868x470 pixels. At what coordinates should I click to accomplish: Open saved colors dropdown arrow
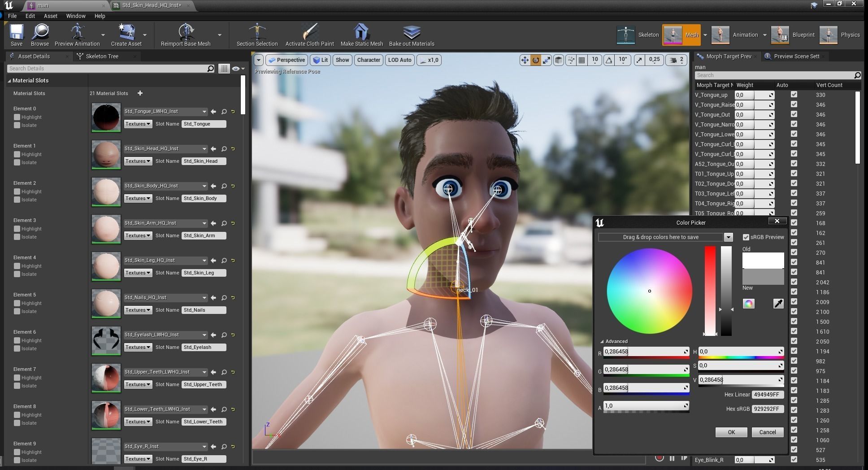[x=728, y=237]
